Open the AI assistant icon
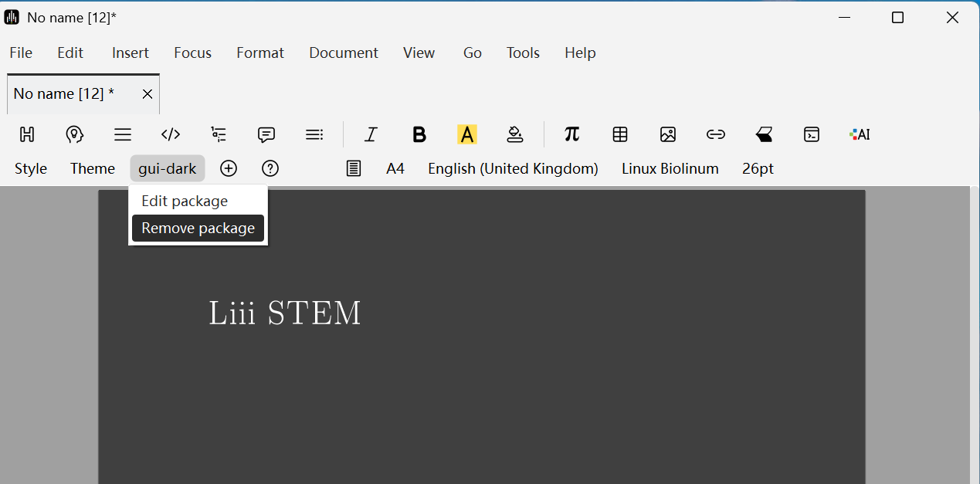 [x=860, y=134]
